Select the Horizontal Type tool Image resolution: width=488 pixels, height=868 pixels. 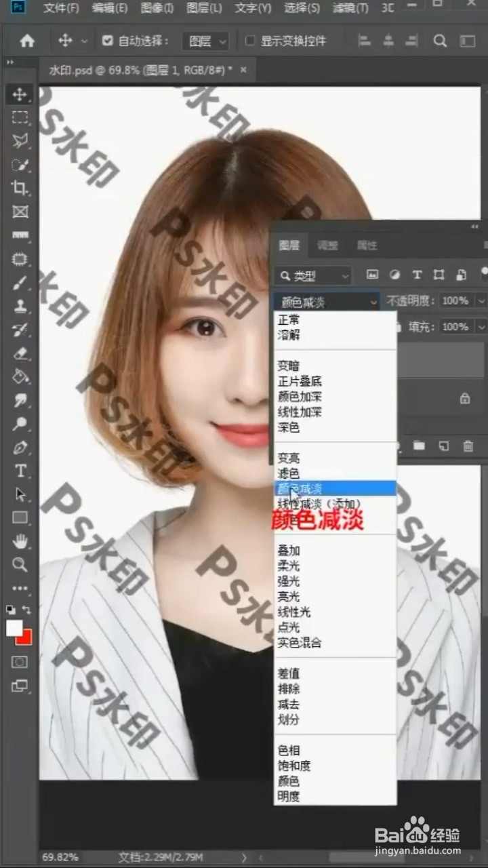click(x=20, y=471)
